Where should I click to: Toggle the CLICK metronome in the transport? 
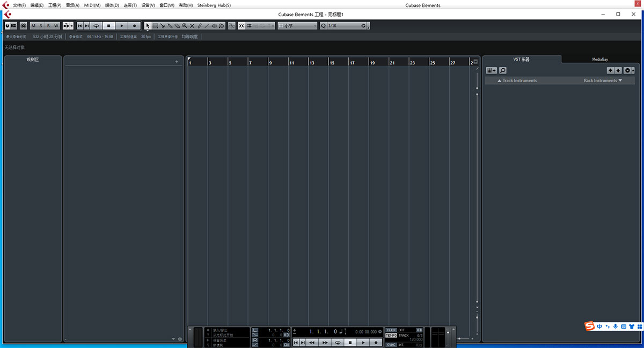tap(391, 330)
